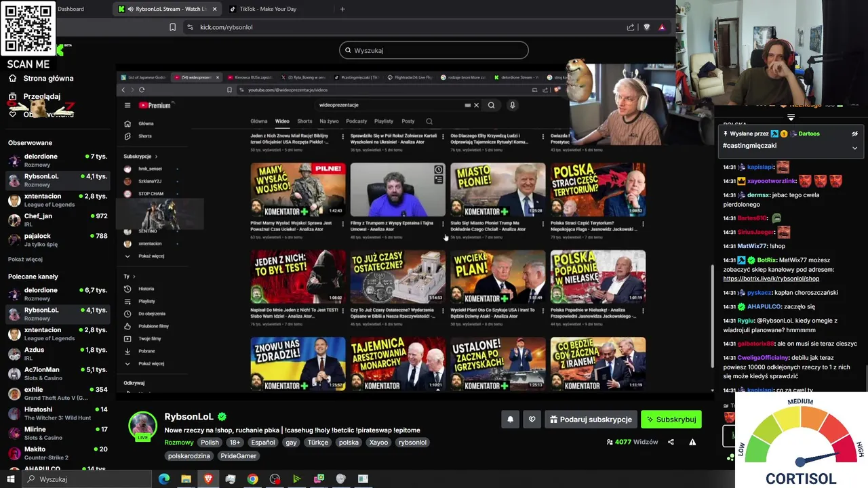Select the Playlisty tab on streamed YouTube channel
The width and height of the screenshot is (868, 488).
click(x=384, y=121)
